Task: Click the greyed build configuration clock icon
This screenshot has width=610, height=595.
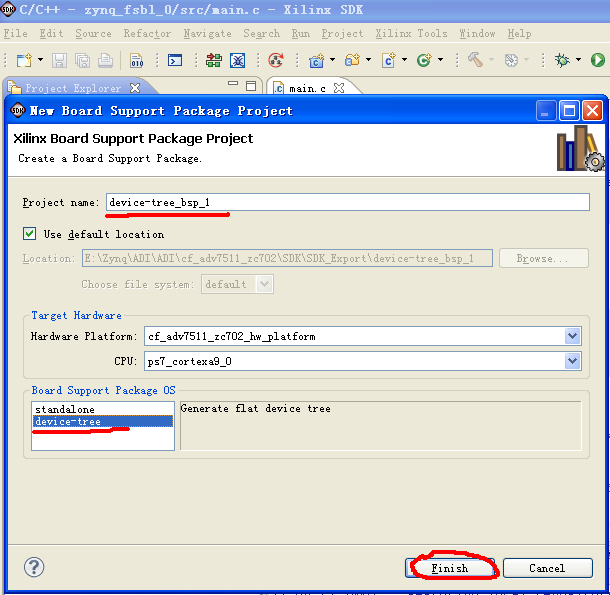Action: coord(511,60)
